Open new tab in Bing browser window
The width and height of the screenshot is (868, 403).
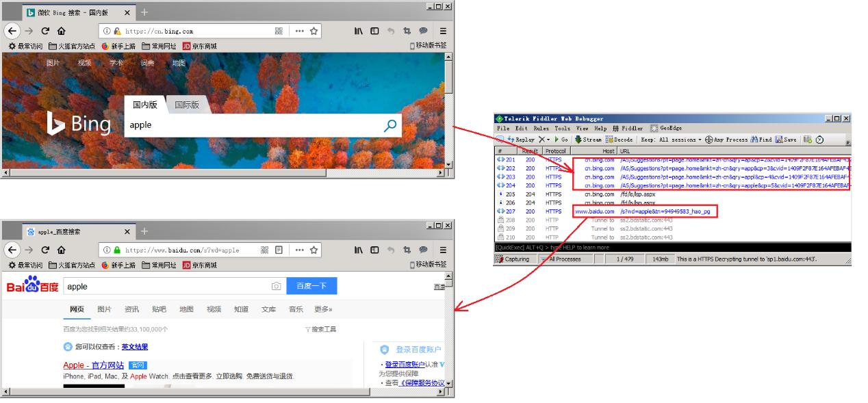coord(144,12)
